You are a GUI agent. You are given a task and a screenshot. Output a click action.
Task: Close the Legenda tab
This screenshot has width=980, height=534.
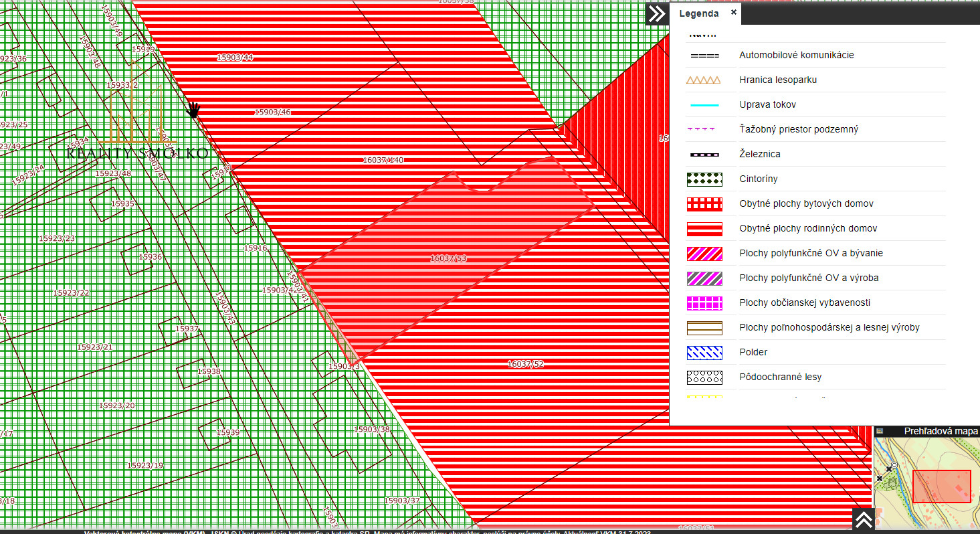(734, 13)
